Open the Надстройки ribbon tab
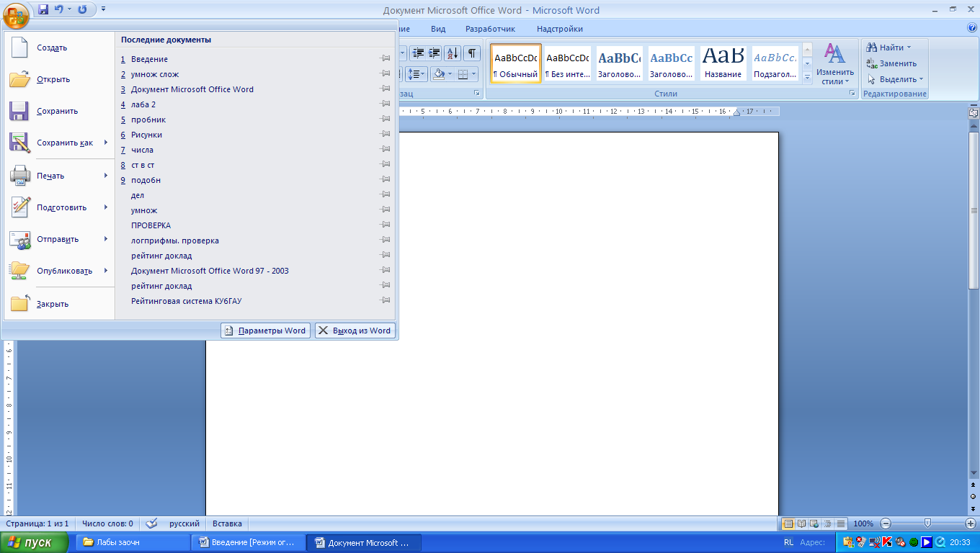 click(x=560, y=29)
